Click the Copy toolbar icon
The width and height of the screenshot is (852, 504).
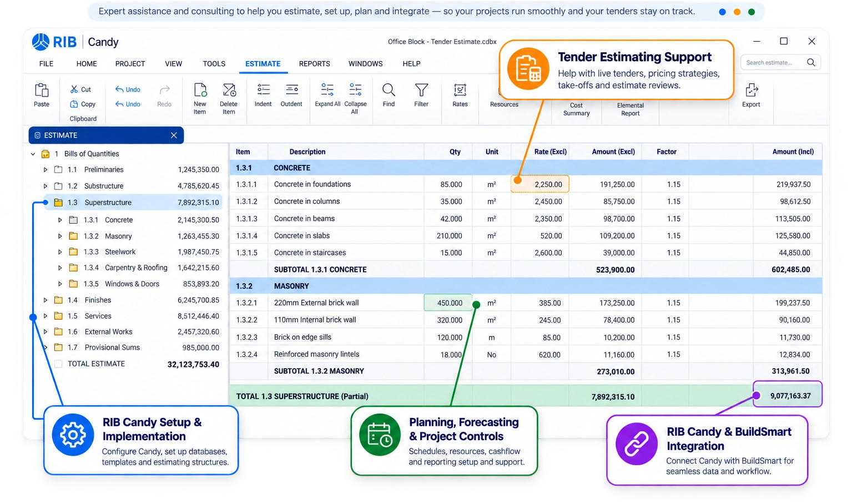(x=74, y=104)
